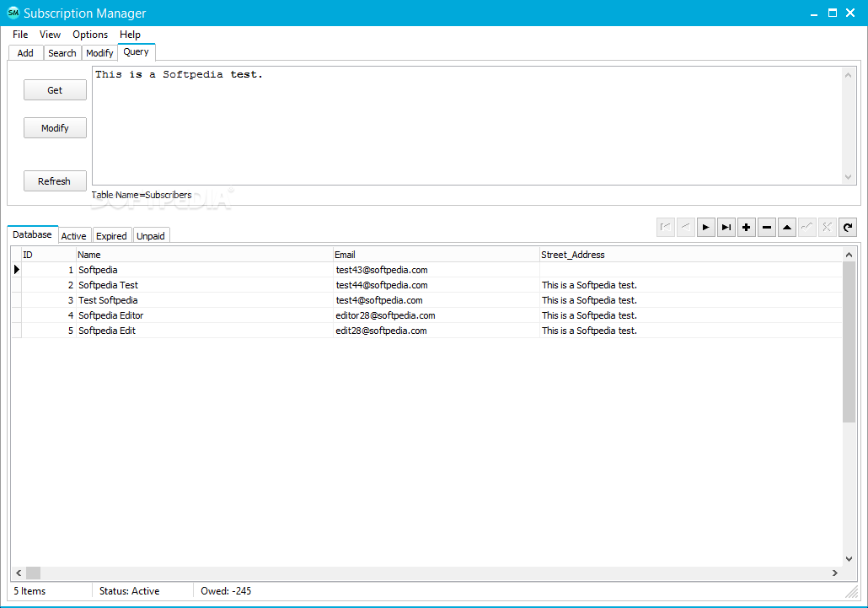Click the Email column header

coord(437,255)
